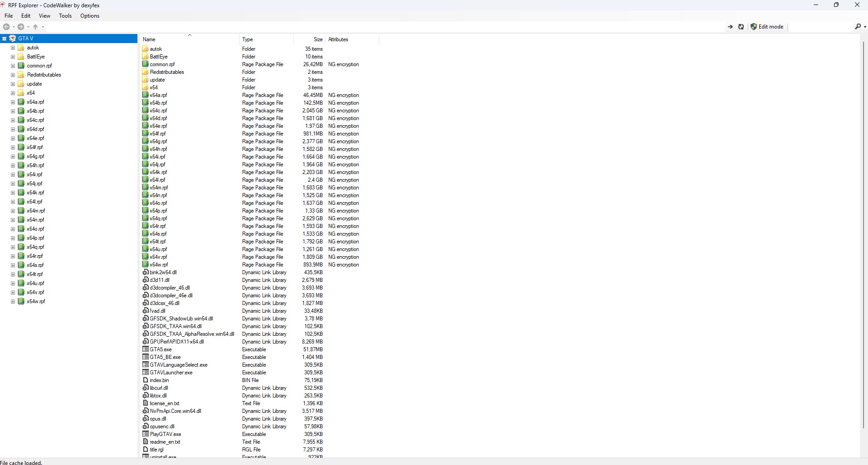Open the Back button history dropdown
Screen dimensions: 868x465
coord(14,27)
